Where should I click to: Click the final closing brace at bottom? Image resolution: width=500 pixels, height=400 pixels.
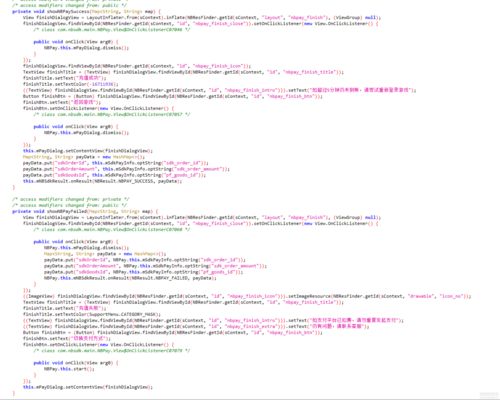pyautogui.click(x=14, y=393)
